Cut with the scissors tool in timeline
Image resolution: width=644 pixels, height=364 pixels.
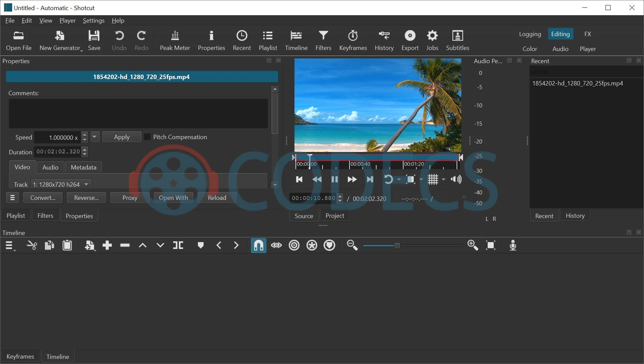coord(31,245)
